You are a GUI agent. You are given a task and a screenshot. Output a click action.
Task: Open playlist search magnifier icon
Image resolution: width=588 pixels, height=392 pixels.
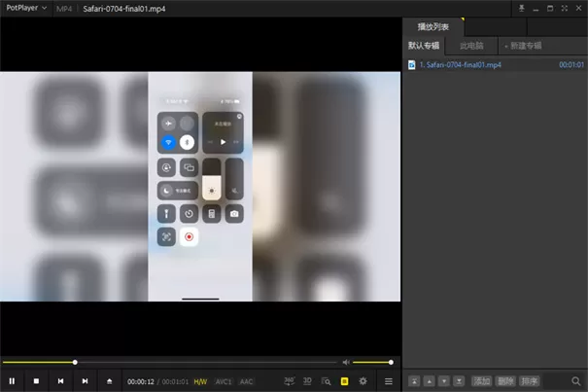(576, 381)
